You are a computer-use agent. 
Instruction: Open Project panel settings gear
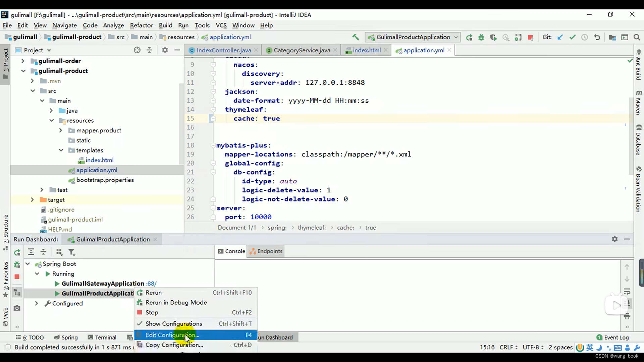[165, 50]
